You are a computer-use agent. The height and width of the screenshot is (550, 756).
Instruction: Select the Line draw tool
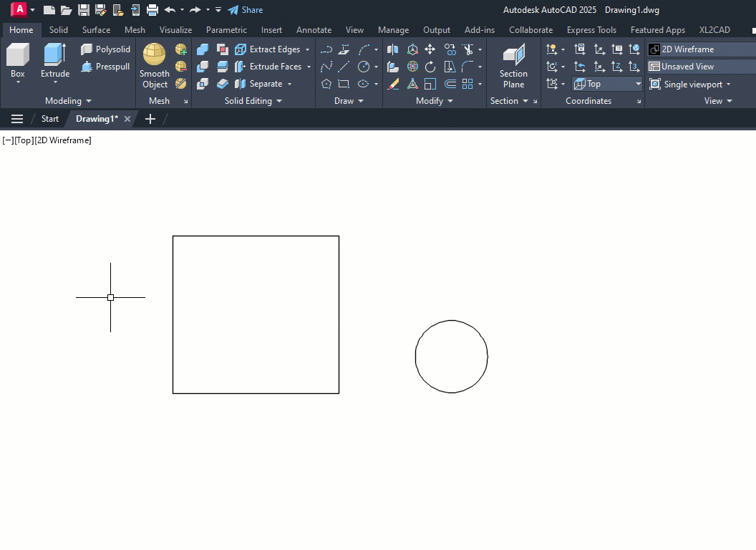click(344, 67)
